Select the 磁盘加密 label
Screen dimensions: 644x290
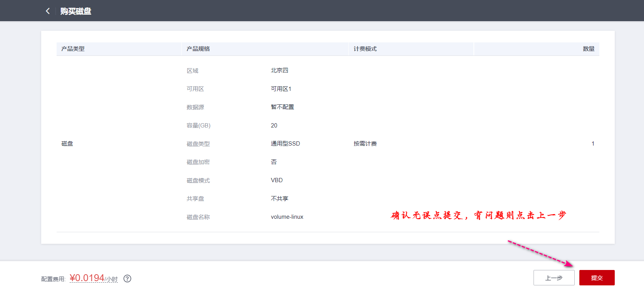point(198,162)
